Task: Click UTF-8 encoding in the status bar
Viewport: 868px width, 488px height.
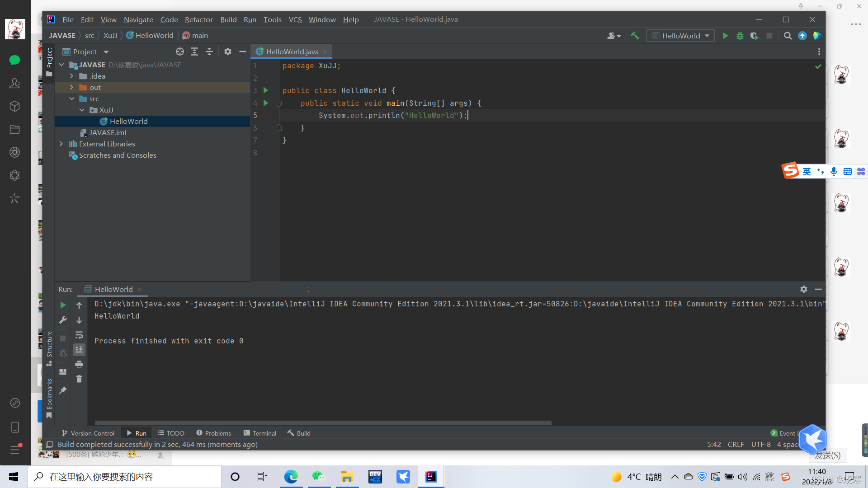Action: click(x=761, y=444)
